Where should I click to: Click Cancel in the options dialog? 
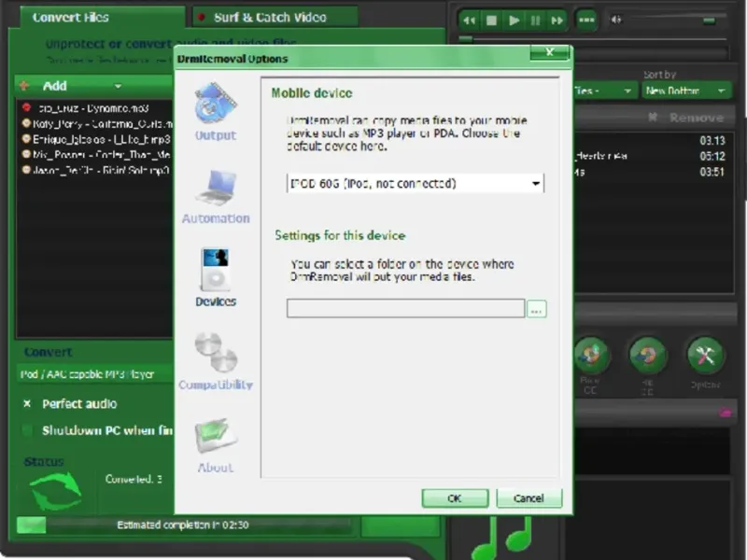pos(529,498)
